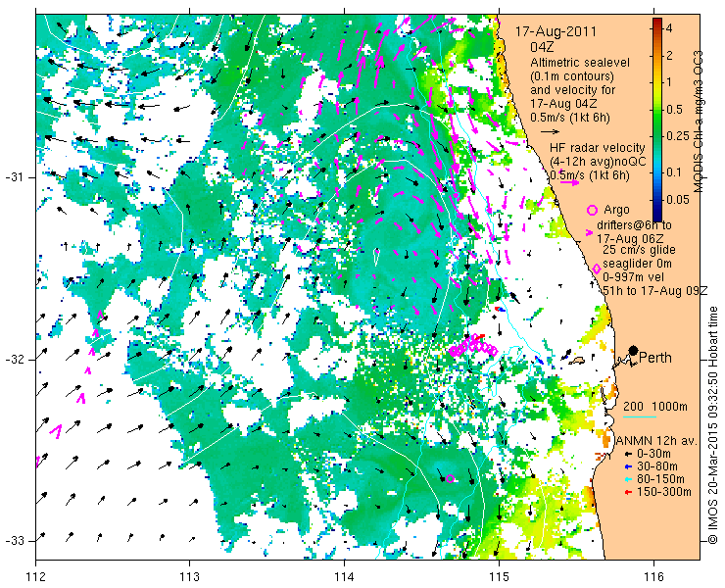Viewport: 725px width, 588px height.
Task: Click the 'MODIS Chl-a mg/m3 OC3' colorbar title
Action: 699,122
